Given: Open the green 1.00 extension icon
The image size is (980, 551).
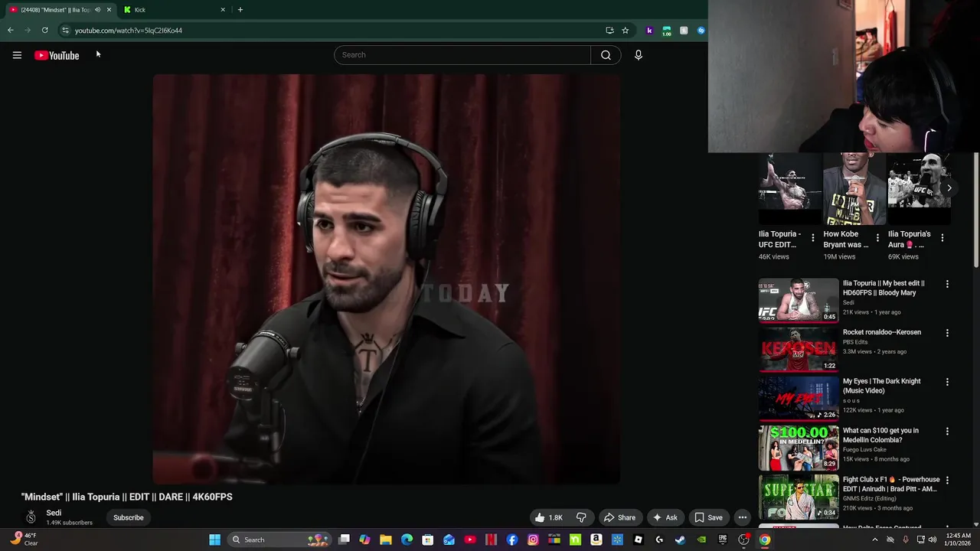Looking at the screenshot, I should [667, 31].
